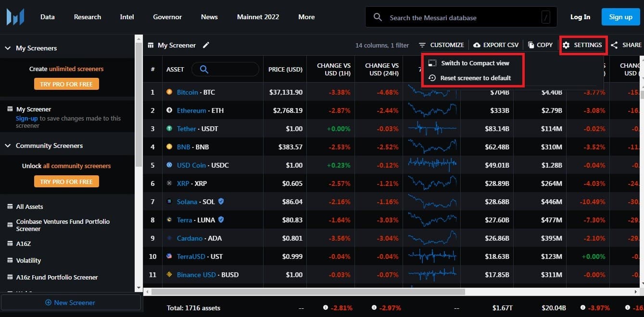
Task: Open the All Assets screener
Action: (x=29, y=207)
